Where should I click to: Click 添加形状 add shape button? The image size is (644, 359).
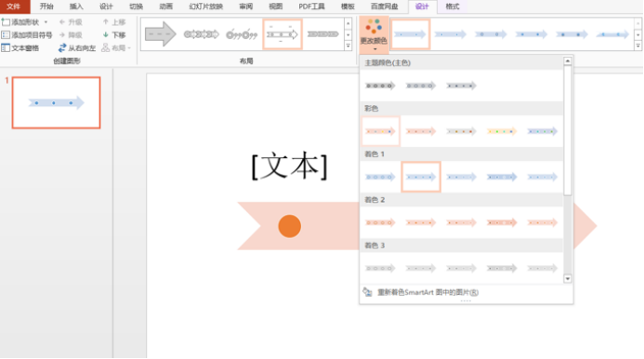tap(20, 21)
